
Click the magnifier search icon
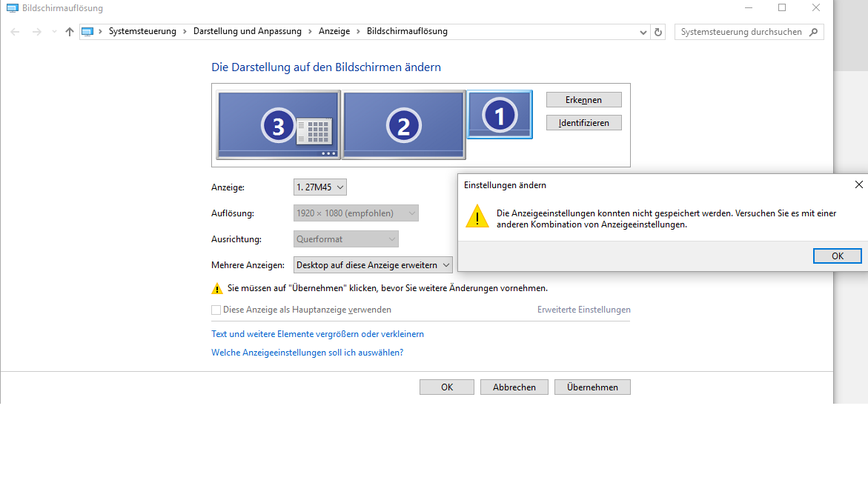click(x=813, y=32)
